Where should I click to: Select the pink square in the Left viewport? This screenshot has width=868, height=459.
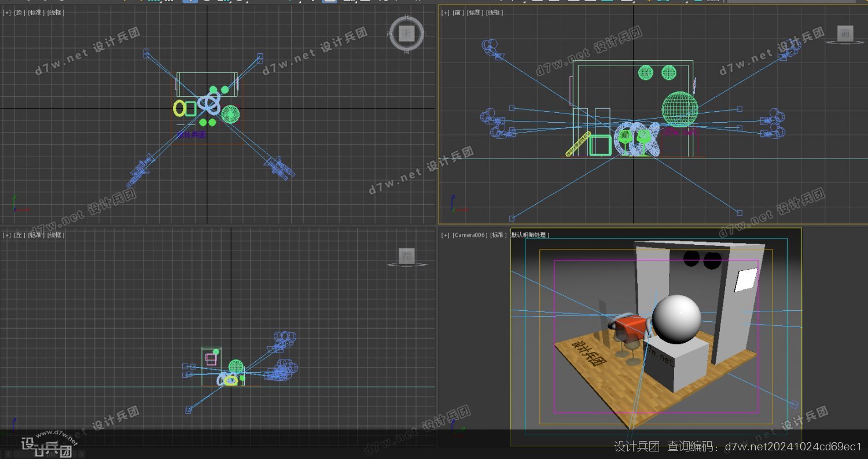click(211, 359)
